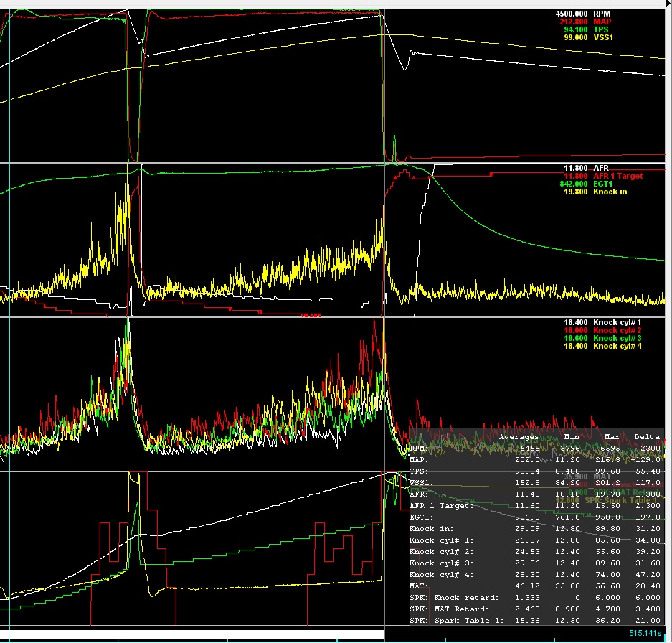Select the AFR 1 Target row in statistics table
Screen dimensions: 672x643
(x=535, y=506)
